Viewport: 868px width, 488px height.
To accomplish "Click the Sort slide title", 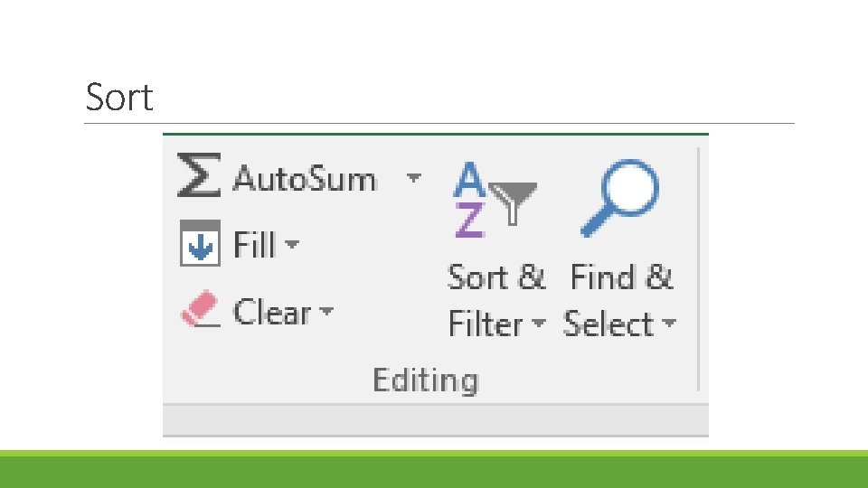I will point(119,98).
